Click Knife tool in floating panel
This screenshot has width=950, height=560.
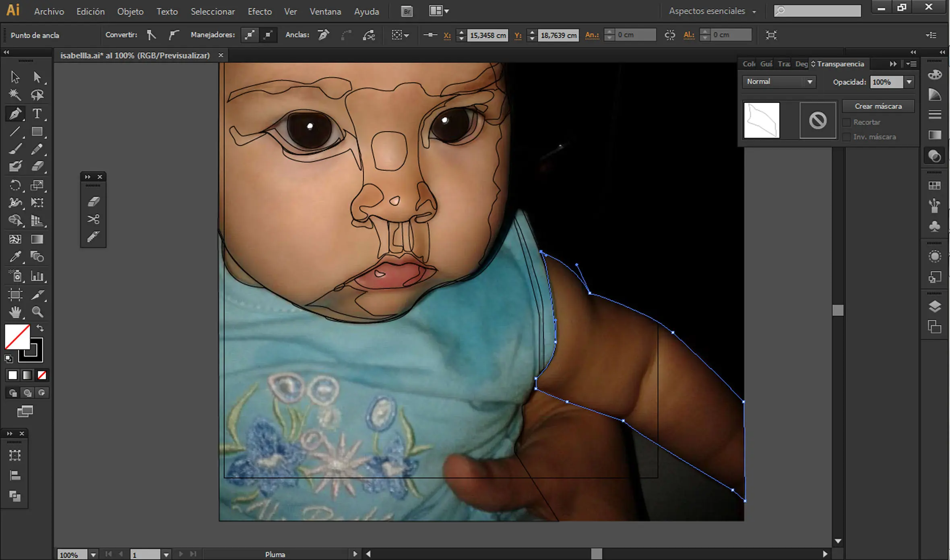(x=93, y=236)
